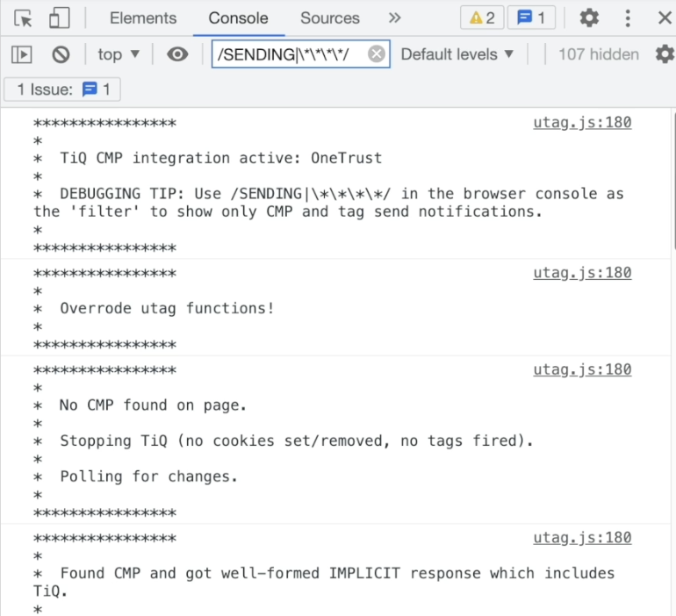Toggle the device toolbar icon
Image resolution: width=676 pixels, height=616 pixels.
click(x=60, y=18)
